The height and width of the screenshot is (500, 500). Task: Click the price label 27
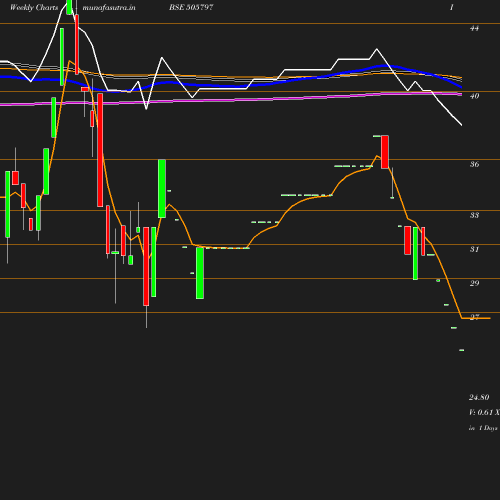474,317
